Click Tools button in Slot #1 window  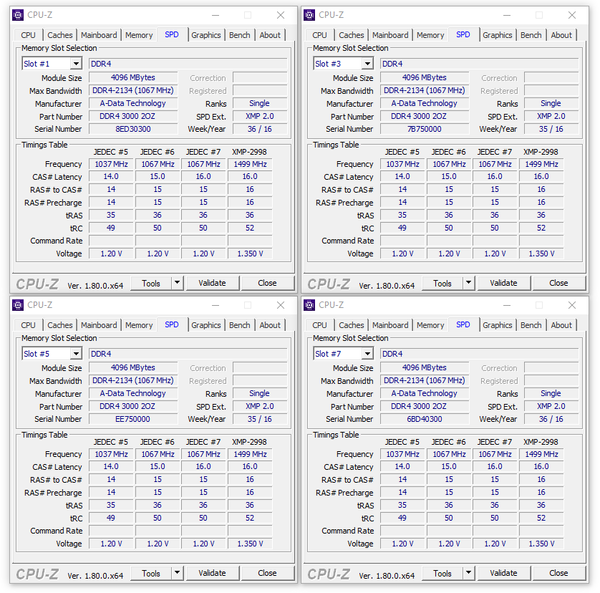[x=151, y=283]
